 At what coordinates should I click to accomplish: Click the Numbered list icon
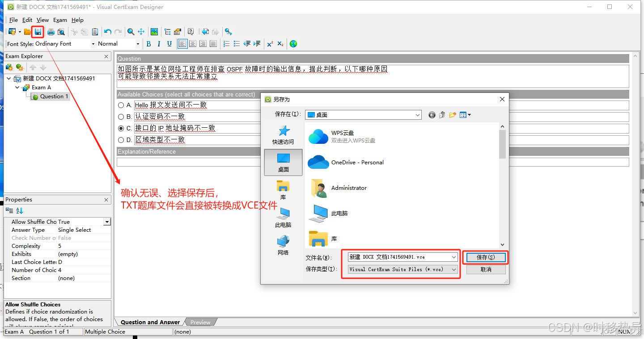(x=226, y=44)
